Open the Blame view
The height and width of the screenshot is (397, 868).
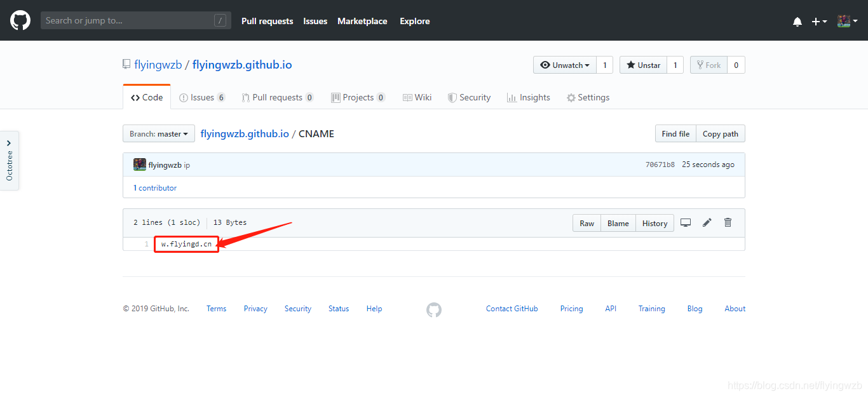[x=618, y=223]
